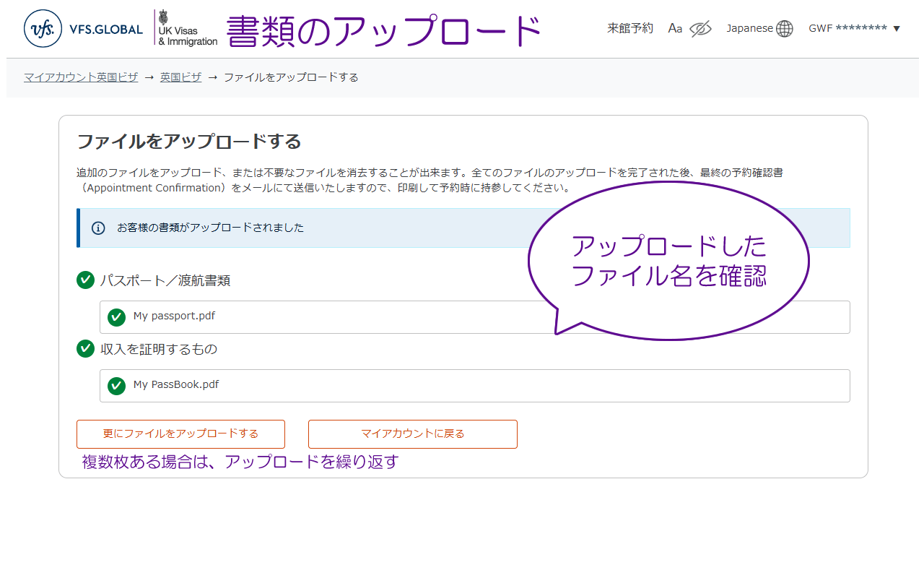924x578 pixels.
Task: Select the My passport.pdf file row
Action: pyautogui.click(x=325, y=317)
